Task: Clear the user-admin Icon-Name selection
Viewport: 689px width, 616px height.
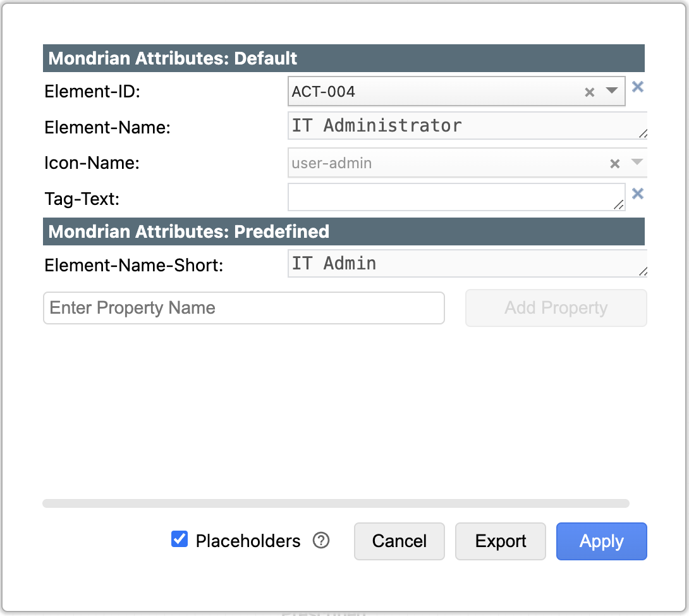Action: coord(614,164)
